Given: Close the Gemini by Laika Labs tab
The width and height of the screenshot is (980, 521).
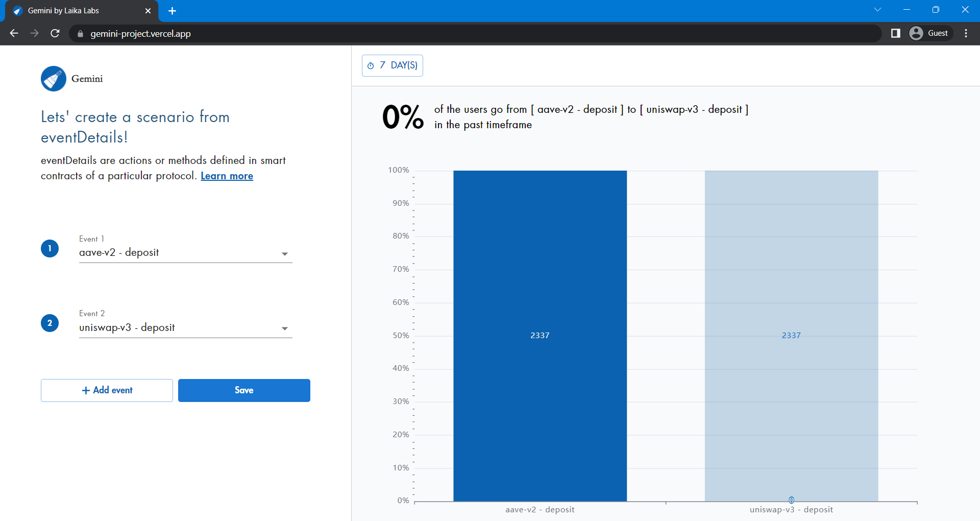Looking at the screenshot, I should (x=148, y=11).
